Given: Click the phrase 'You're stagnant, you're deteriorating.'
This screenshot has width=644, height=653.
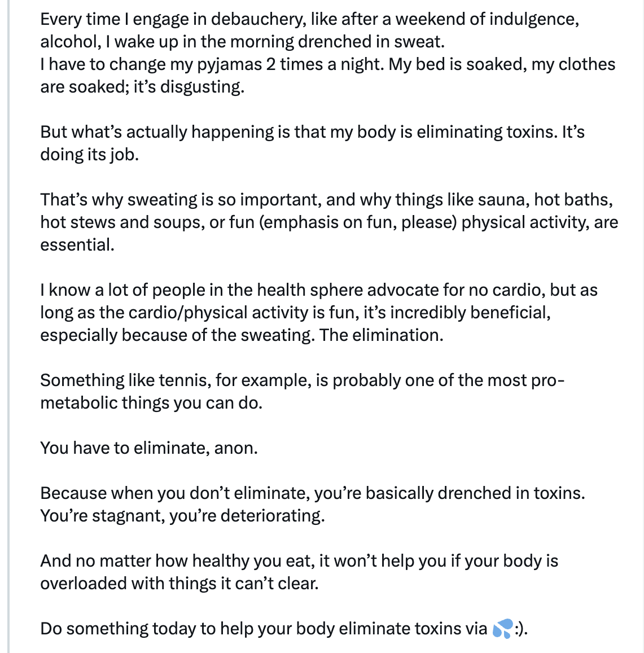Looking at the screenshot, I should (x=182, y=515).
